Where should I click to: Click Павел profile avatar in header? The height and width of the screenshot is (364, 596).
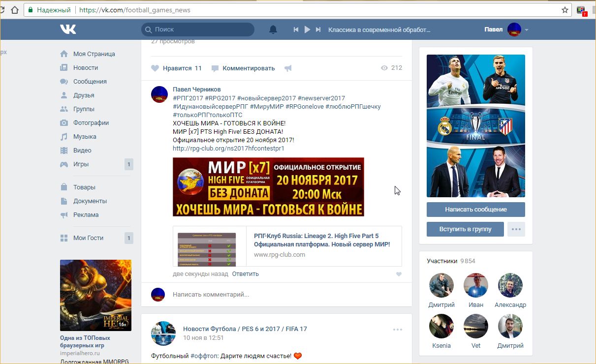[514, 30]
